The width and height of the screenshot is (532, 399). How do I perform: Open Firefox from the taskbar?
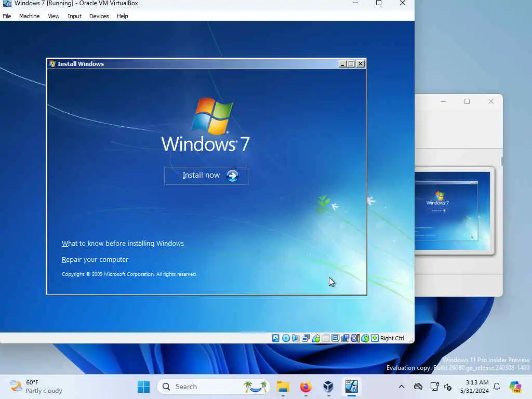305,387
